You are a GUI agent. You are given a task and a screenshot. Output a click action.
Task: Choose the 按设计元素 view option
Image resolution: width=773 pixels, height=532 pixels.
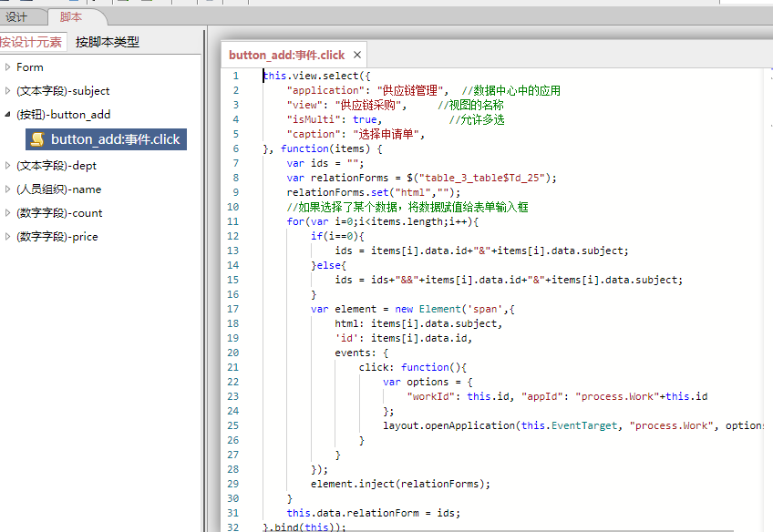point(32,42)
